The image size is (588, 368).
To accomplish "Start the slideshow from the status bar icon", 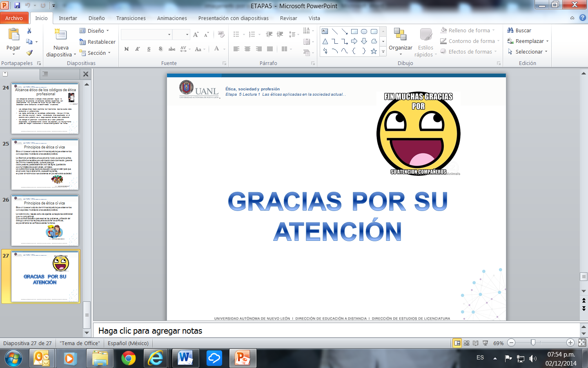I will pos(485,343).
